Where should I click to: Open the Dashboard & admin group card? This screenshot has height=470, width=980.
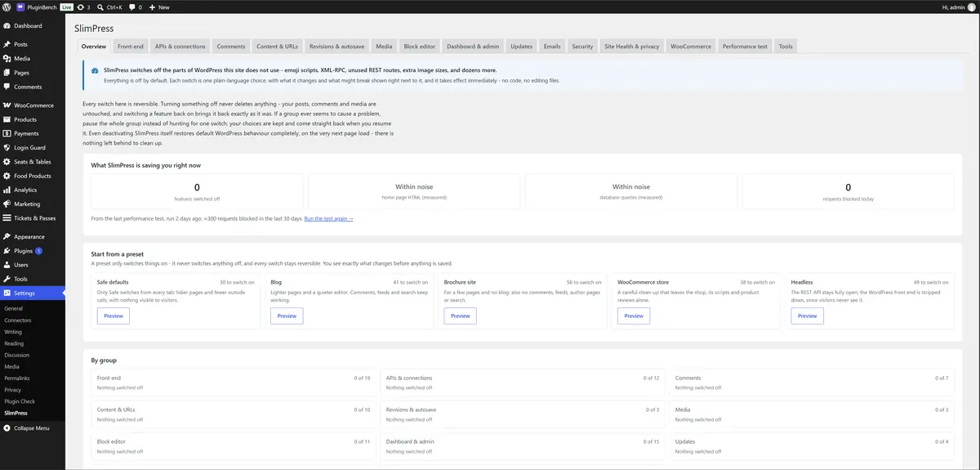pos(523,446)
